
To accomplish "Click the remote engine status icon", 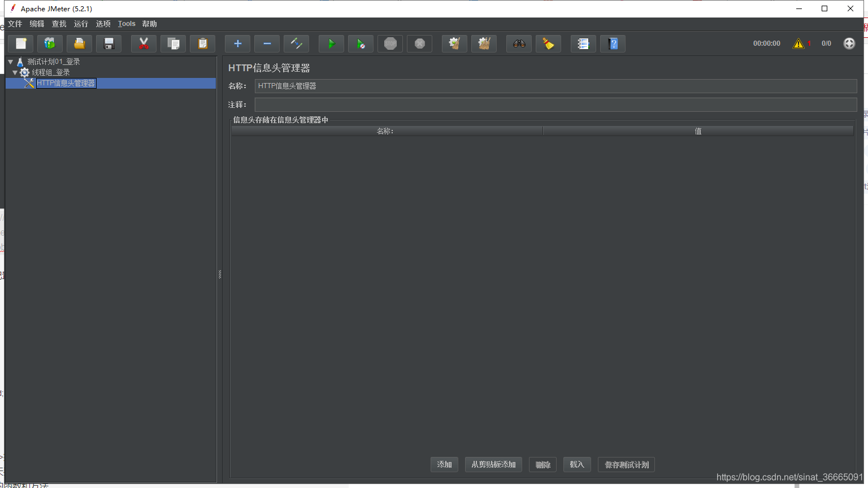I will coord(849,43).
